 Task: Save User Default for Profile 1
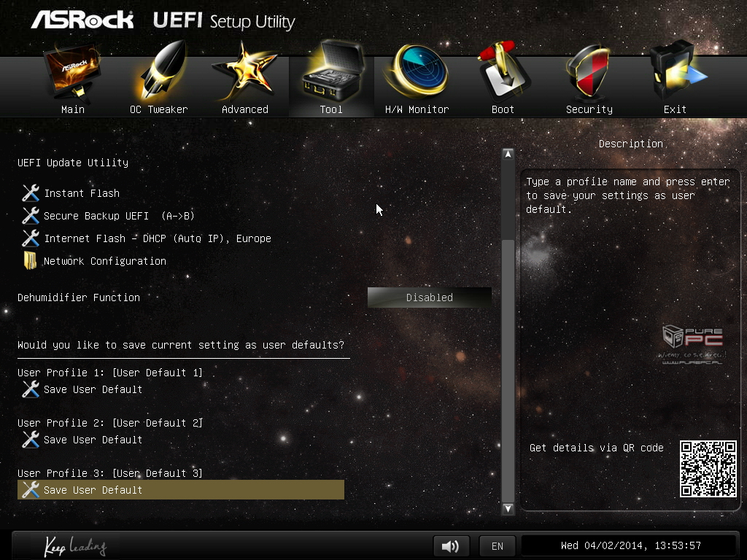[93, 389]
